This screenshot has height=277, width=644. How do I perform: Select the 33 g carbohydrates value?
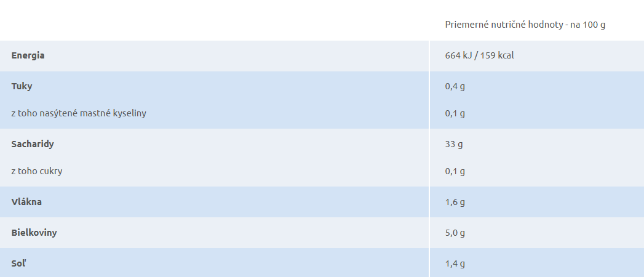pyautogui.click(x=454, y=145)
